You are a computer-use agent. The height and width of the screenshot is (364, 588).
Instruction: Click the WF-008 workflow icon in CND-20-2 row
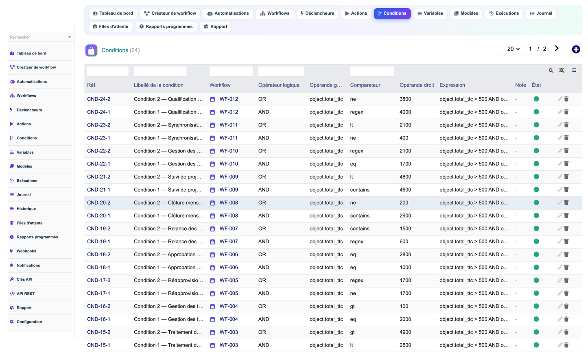(x=212, y=203)
